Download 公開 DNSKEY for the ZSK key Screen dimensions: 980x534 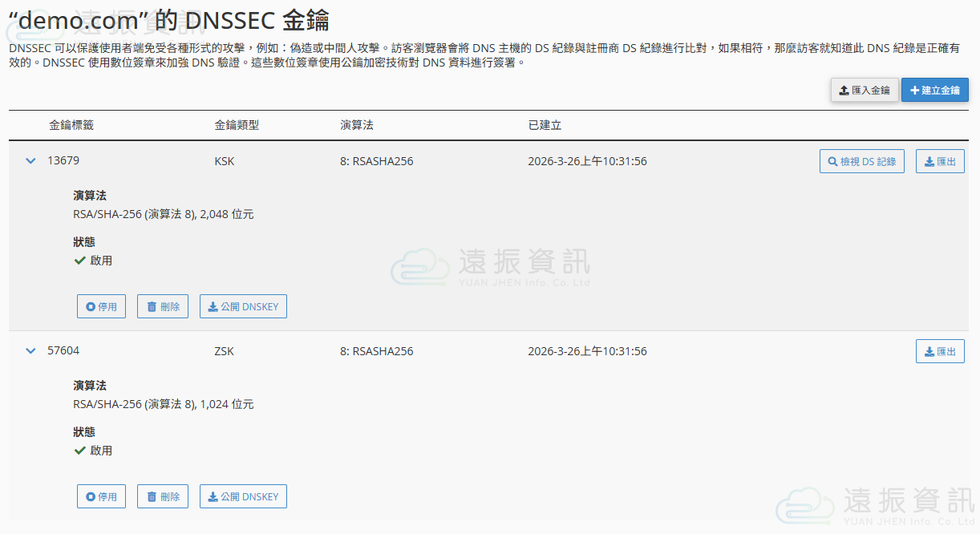243,496
